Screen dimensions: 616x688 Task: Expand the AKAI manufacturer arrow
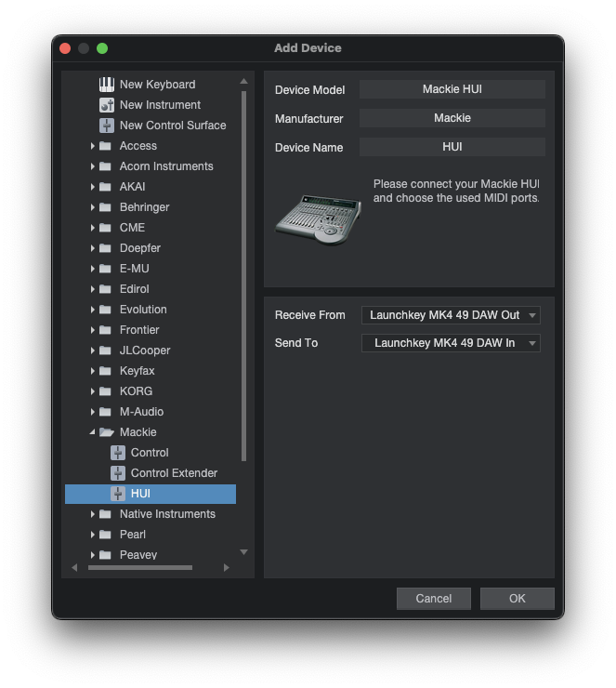point(93,187)
